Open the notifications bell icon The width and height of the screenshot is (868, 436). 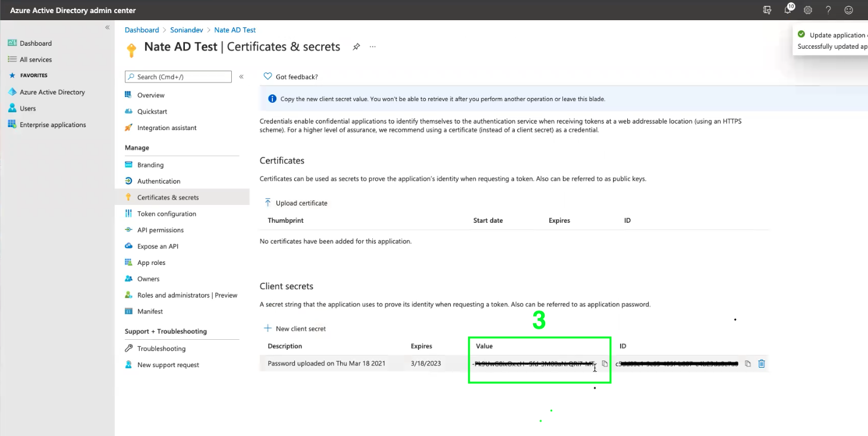coord(788,10)
